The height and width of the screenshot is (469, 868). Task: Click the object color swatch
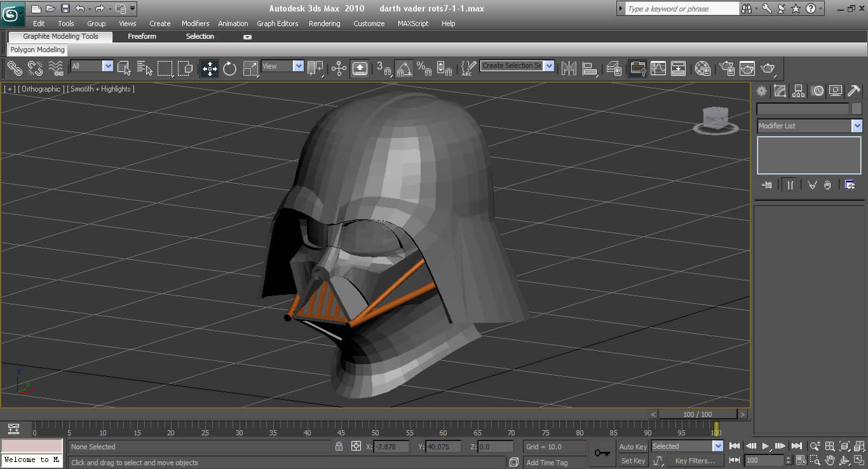[857, 109]
